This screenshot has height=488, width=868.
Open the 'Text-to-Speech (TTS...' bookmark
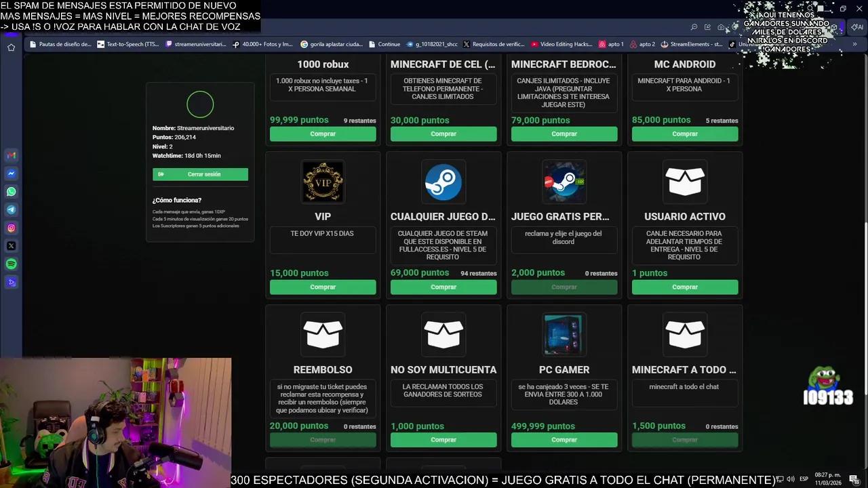point(128,44)
